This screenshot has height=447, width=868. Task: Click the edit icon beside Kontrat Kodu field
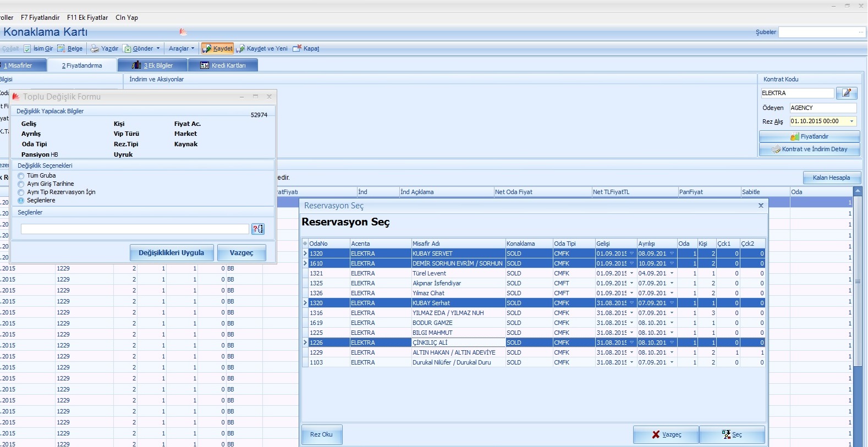click(846, 93)
